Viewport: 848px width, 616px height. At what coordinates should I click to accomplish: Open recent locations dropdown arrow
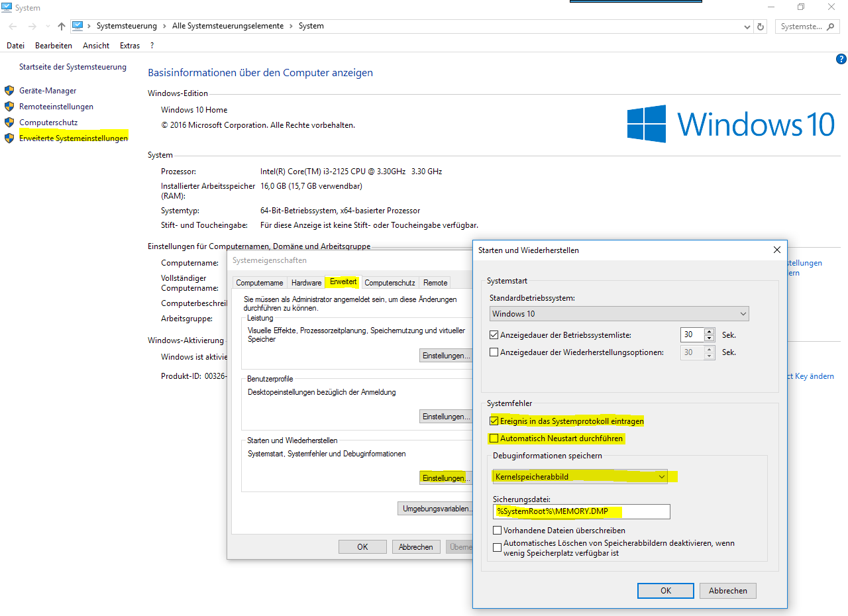[x=47, y=26]
